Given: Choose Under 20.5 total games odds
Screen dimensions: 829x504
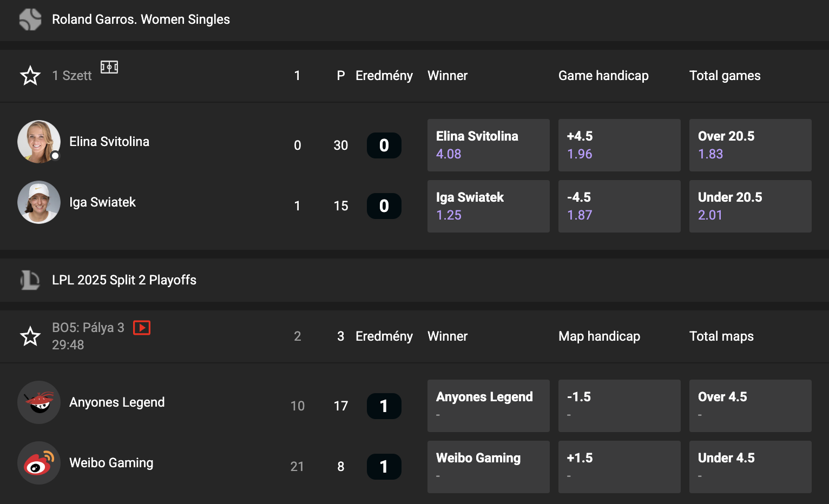Looking at the screenshot, I should pos(751,206).
